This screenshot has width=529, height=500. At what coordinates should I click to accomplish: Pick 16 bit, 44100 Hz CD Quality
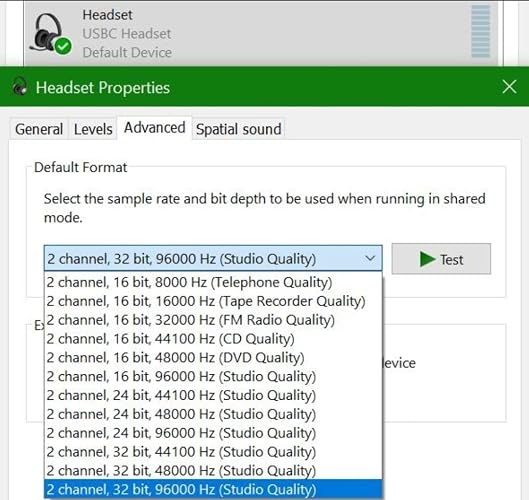tap(213, 339)
